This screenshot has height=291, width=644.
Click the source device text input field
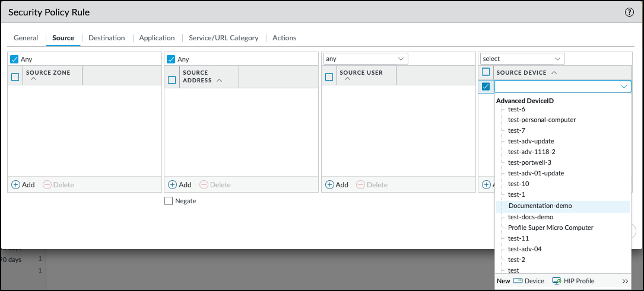coord(556,87)
